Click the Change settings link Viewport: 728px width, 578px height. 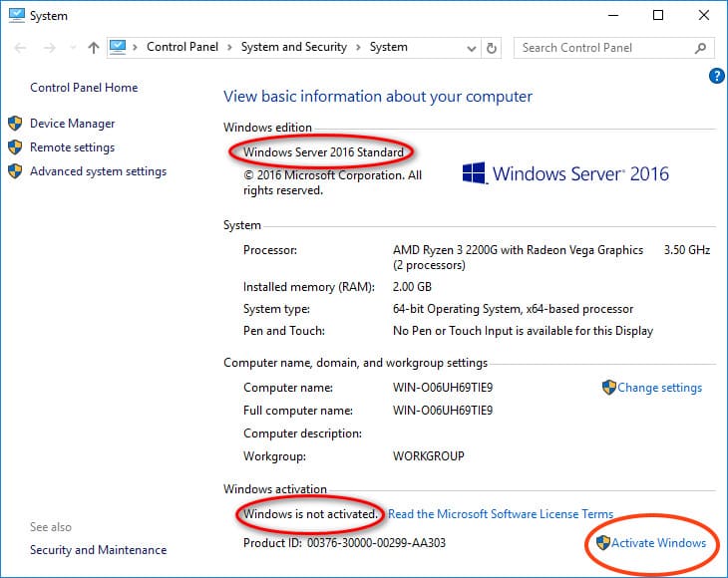tap(659, 388)
